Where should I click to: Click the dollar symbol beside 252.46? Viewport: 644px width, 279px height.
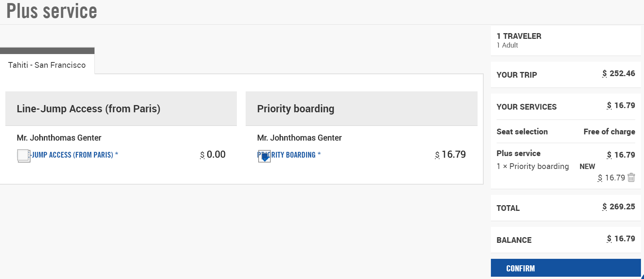[604, 73]
